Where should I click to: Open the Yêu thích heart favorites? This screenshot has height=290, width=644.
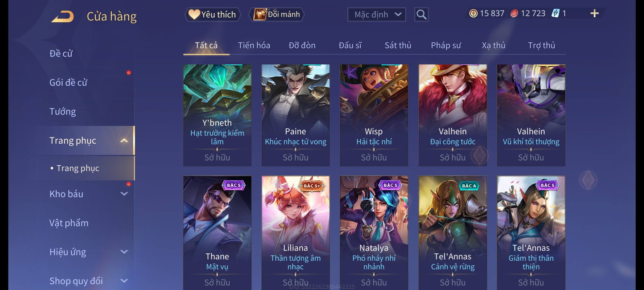[213, 15]
